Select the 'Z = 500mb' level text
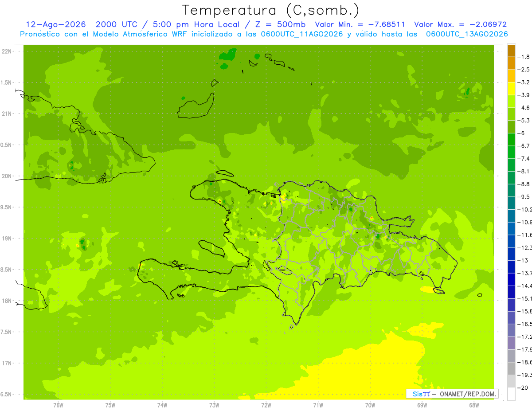Screen dimensions: 532x411 click(x=278, y=24)
